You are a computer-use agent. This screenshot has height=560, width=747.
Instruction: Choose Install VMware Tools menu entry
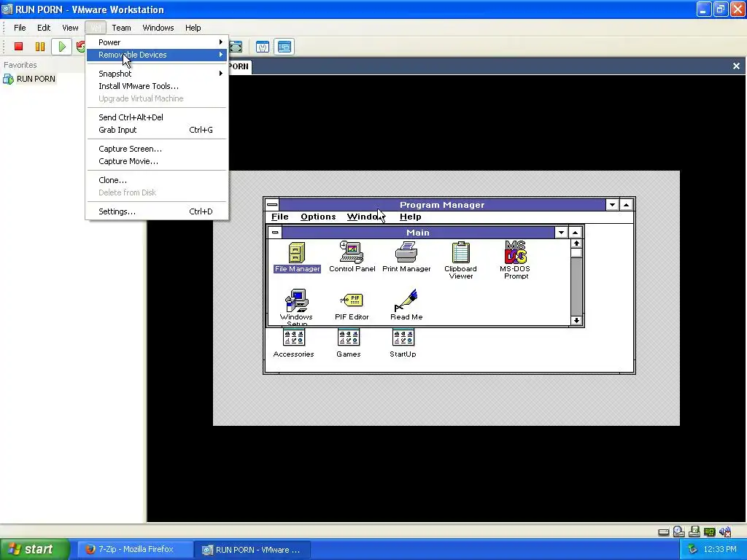(158, 86)
